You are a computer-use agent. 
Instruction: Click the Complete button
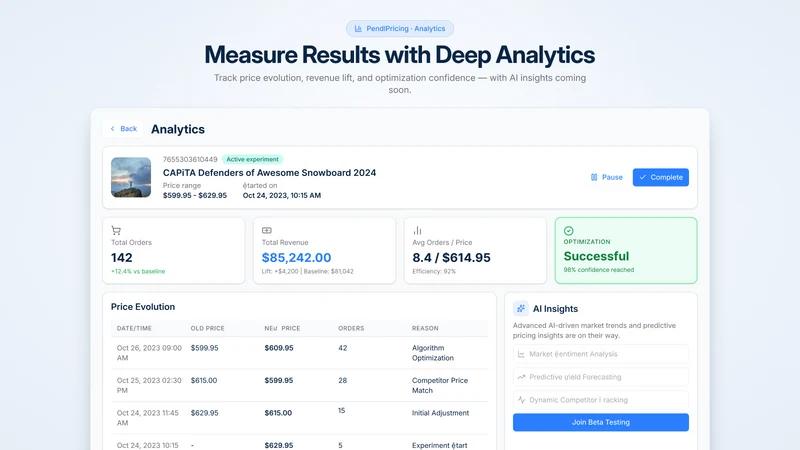[x=661, y=177]
